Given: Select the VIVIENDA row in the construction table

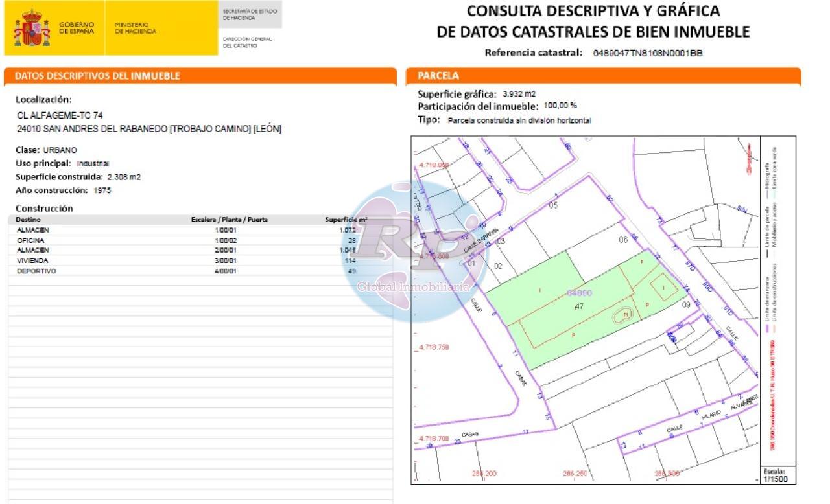Looking at the screenshot, I should tap(188, 260).
